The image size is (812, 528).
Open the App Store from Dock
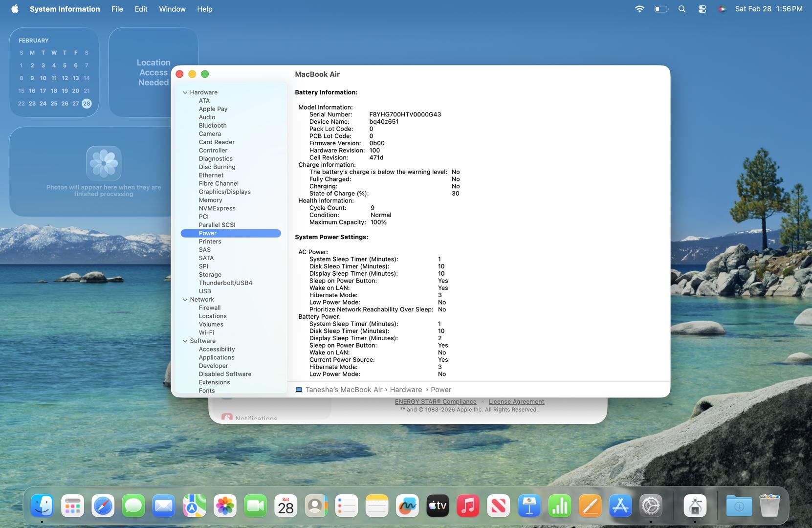pos(620,506)
